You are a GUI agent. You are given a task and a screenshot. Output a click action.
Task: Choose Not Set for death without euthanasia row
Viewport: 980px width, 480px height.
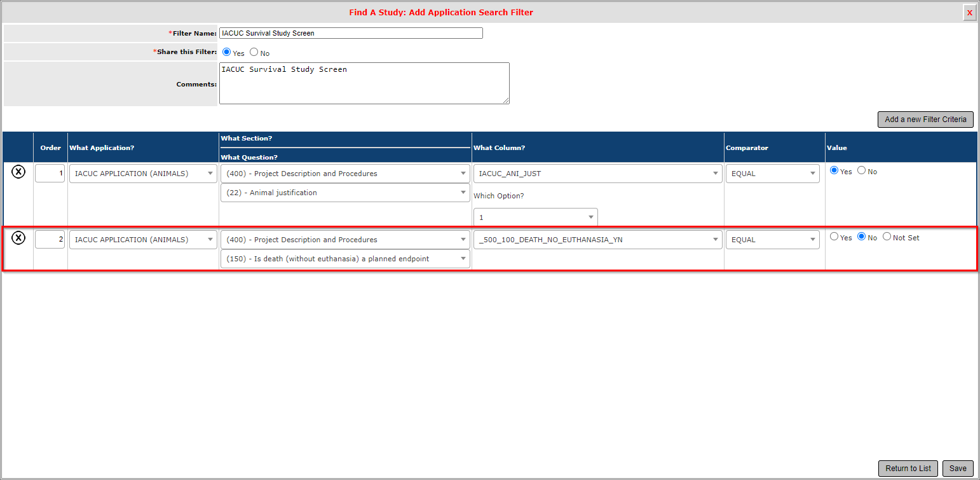click(x=887, y=237)
